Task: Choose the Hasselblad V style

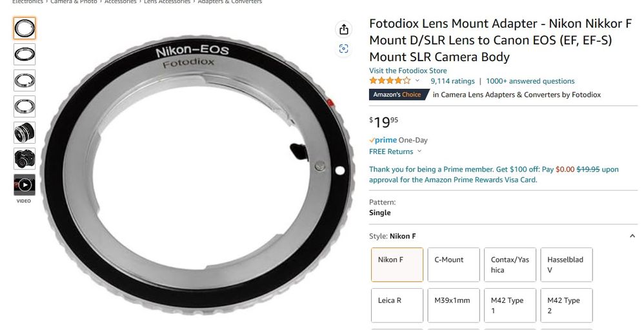Action: click(566, 264)
